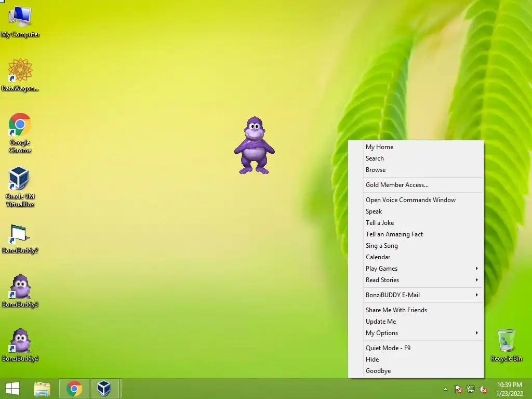Choose Tell an Amazing Fact

pyautogui.click(x=416, y=234)
